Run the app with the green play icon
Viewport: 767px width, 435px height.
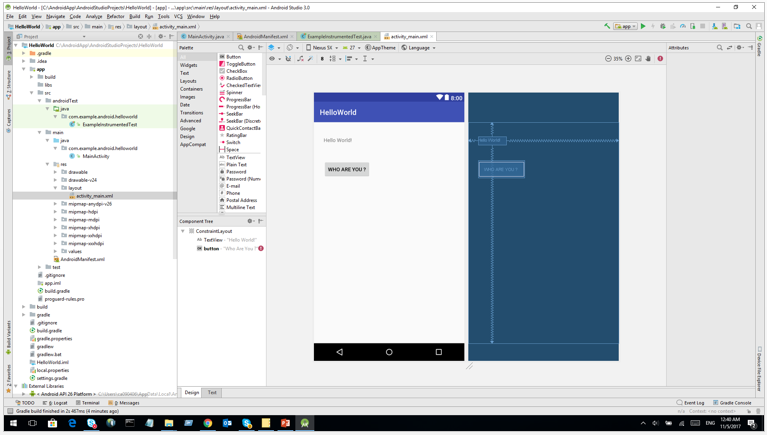pos(643,26)
